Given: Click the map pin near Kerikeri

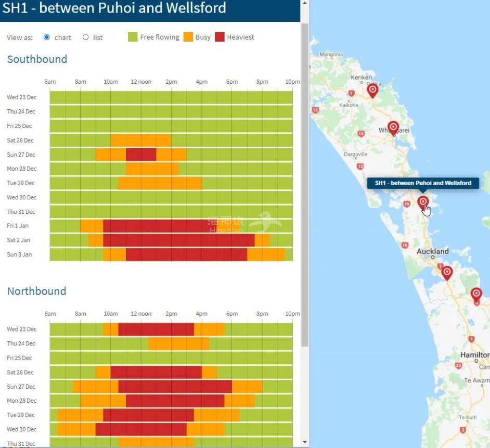Looking at the screenshot, I should pyautogui.click(x=372, y=90).
